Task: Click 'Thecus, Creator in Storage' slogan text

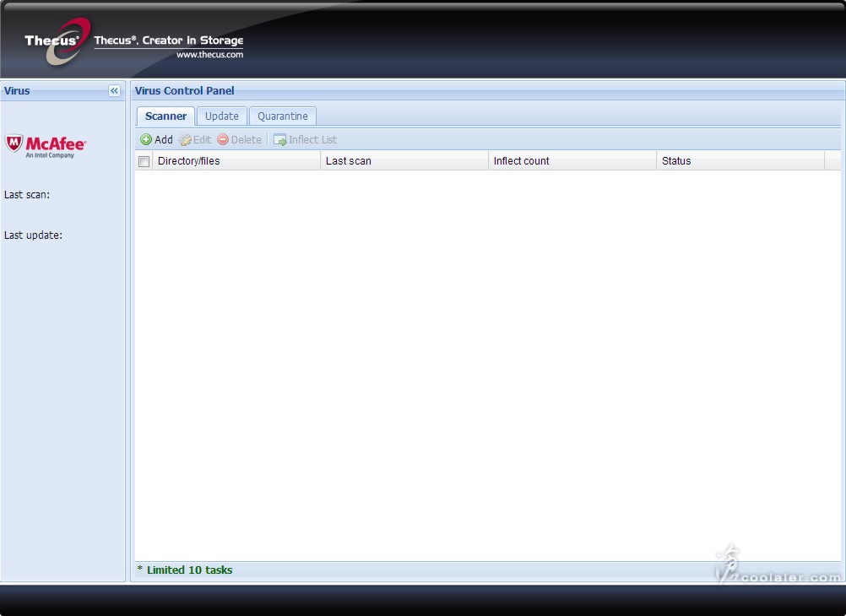Action: (168, 41)
